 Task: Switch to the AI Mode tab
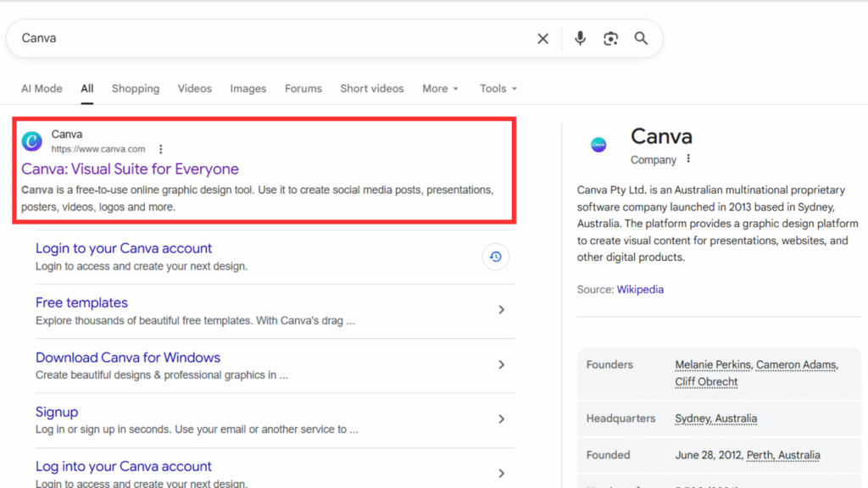coord(42,89)
